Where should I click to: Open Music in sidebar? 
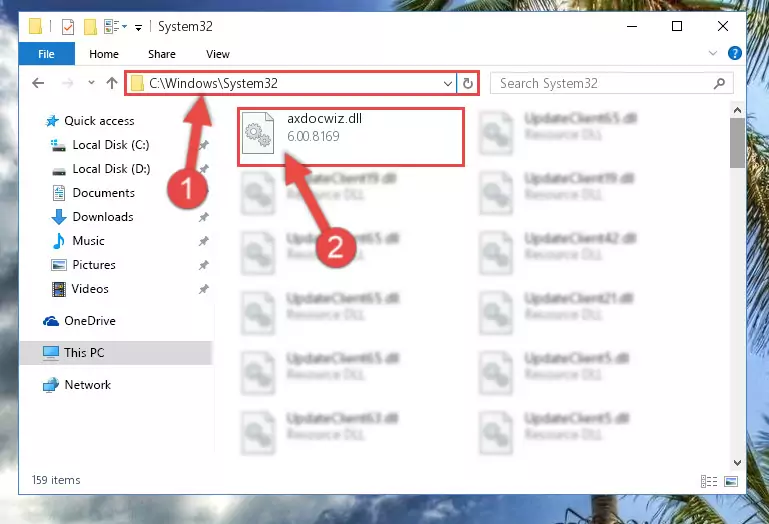(x=88, y=241)
